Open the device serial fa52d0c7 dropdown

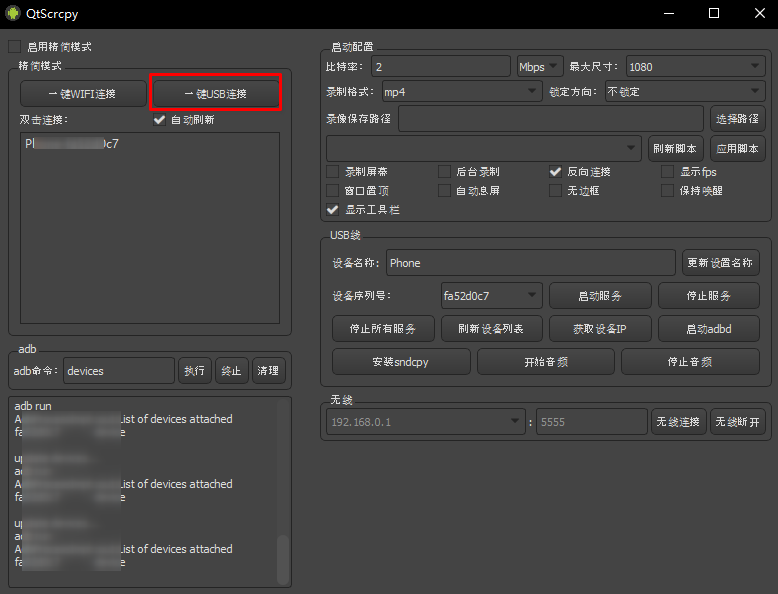[x=491, y=296]
